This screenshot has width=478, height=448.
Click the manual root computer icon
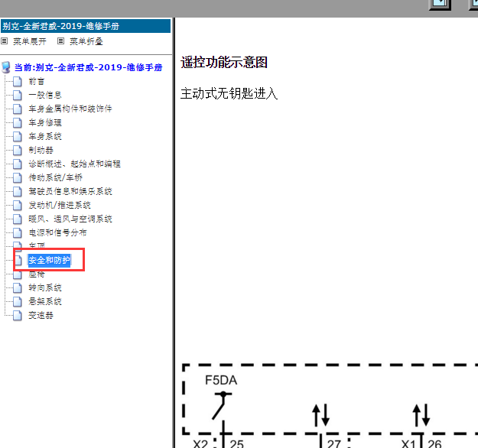point(6,67)
